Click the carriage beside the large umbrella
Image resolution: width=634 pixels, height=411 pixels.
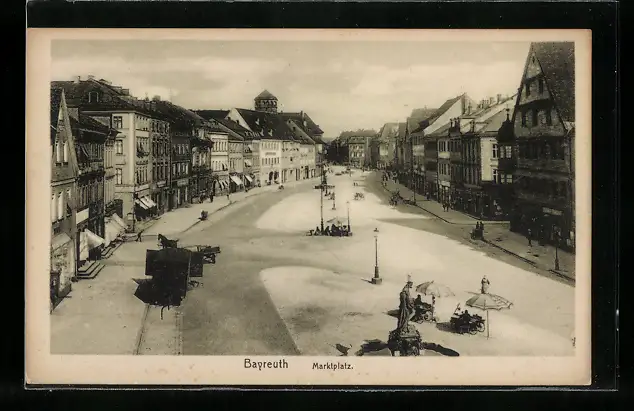466,322
